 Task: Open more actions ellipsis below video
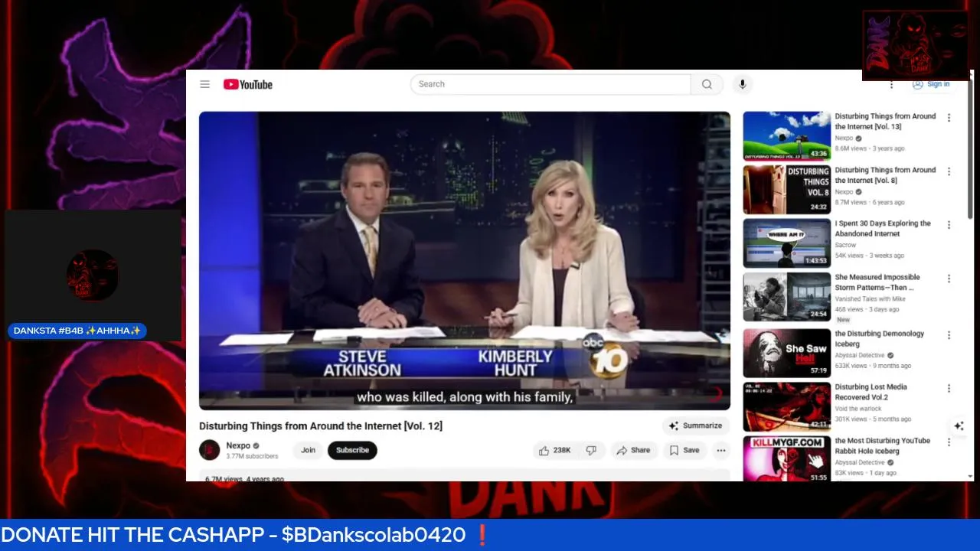(x=721, y=450)
